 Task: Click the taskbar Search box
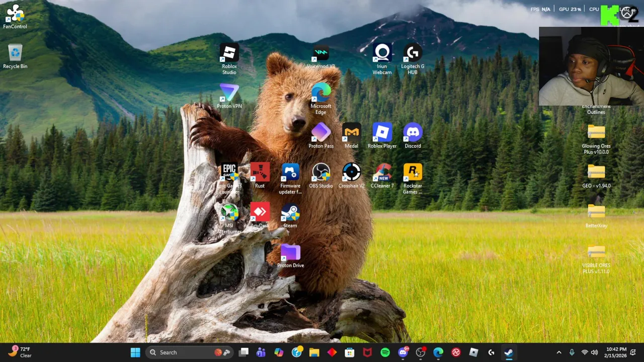point(190,352)
